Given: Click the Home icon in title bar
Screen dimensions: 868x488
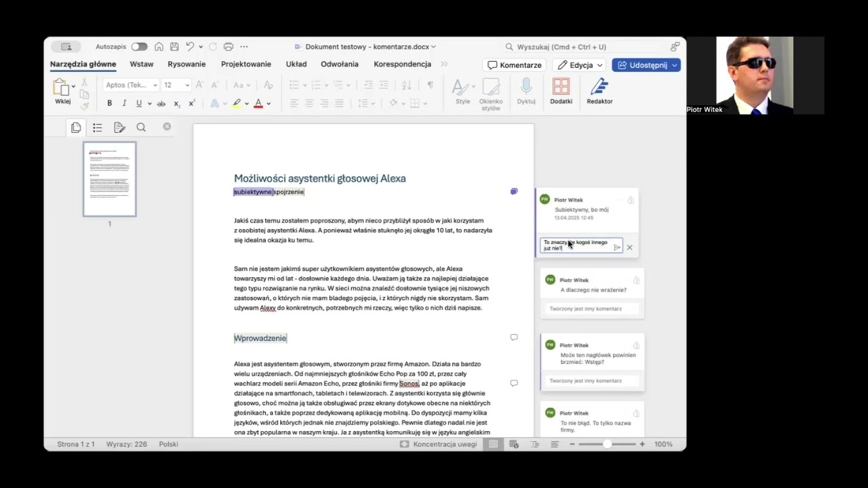Looking at the screenshot, I should coord(159,47).
